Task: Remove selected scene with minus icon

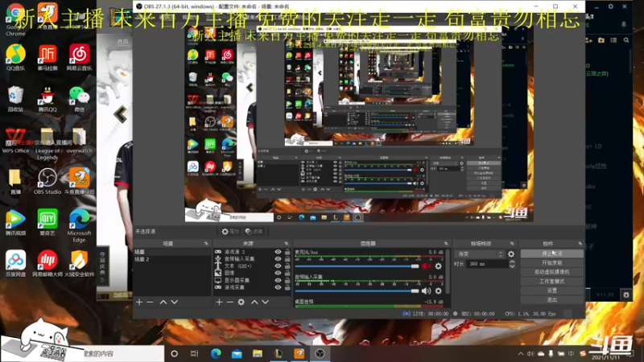Action: (150, 302)
